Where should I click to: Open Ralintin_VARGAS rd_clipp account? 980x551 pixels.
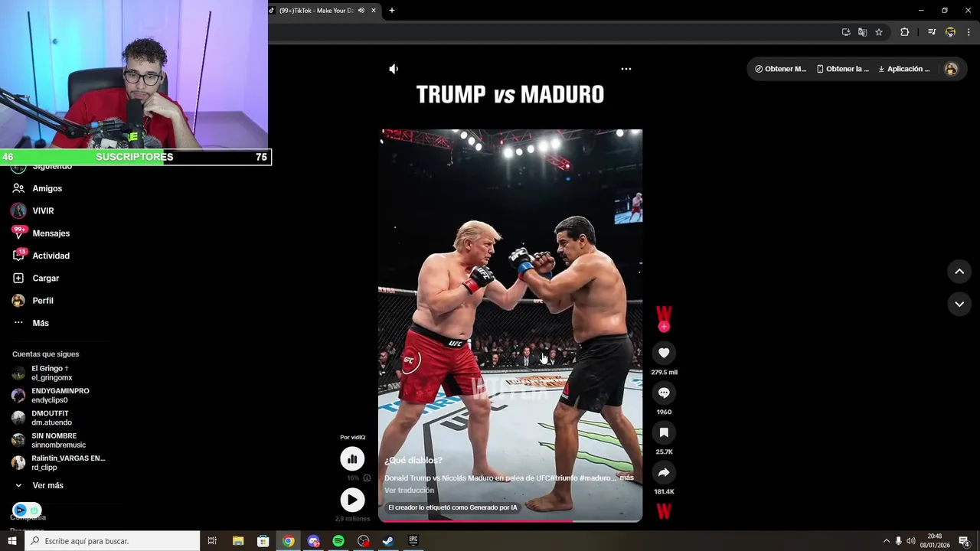tap(67, 462)
